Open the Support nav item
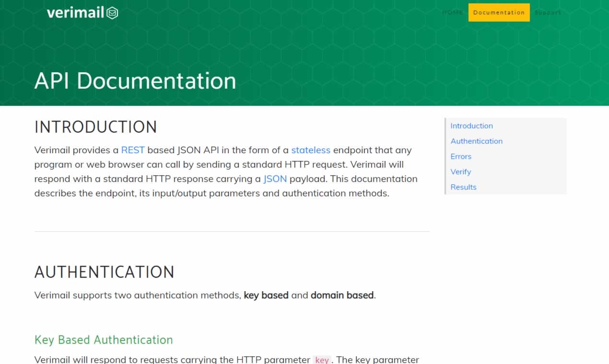This screenshot has width=609, height=364. point(548,12)
